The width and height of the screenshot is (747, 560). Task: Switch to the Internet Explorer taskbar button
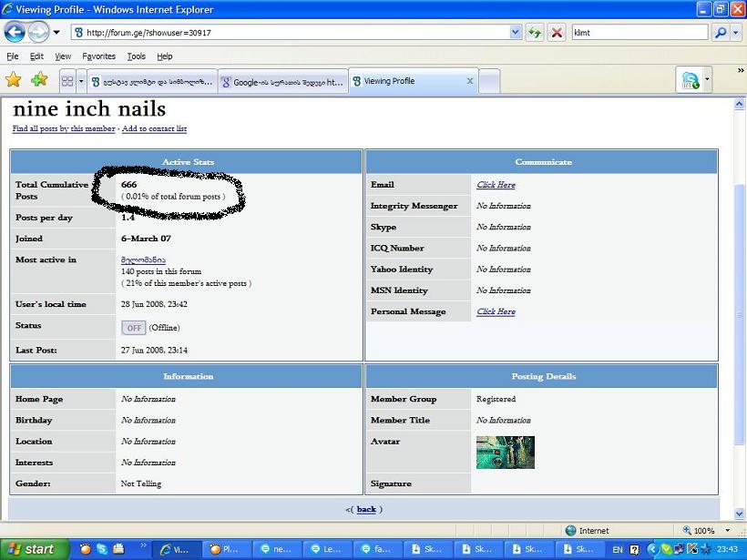pos(176,549)
